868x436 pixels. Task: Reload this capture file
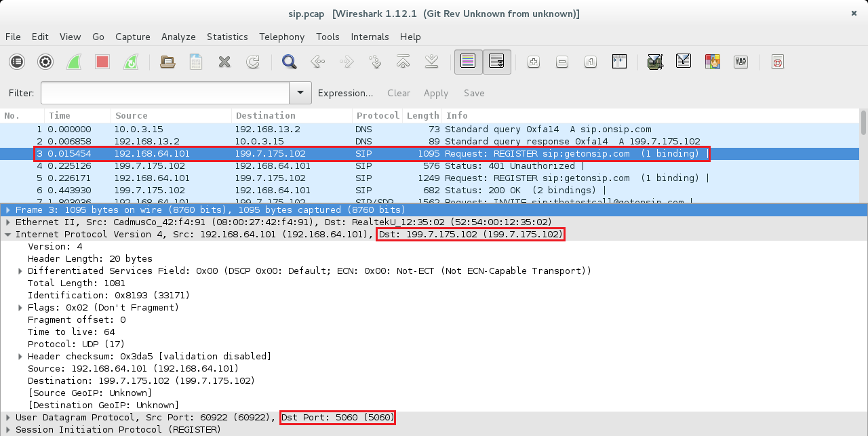[253, 62]
